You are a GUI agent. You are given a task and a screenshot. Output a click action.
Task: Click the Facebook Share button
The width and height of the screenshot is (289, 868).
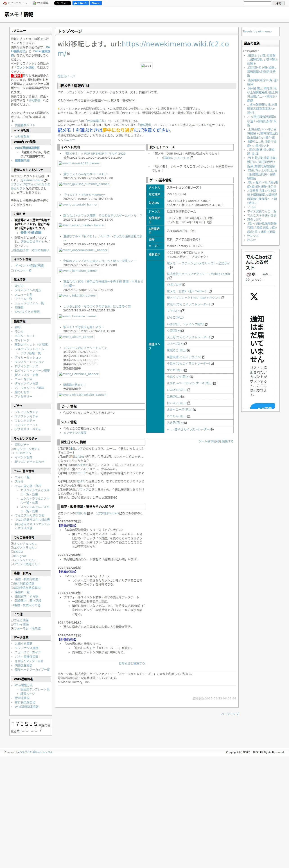point(96,3)
